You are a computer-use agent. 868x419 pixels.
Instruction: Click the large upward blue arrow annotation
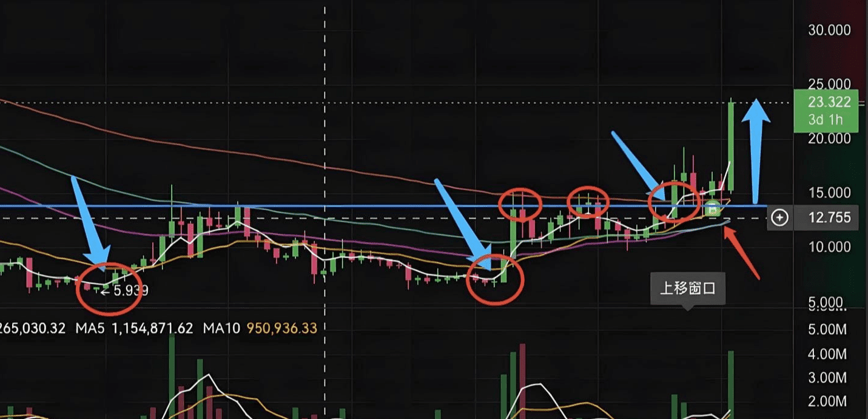click(x=755, y=151)
